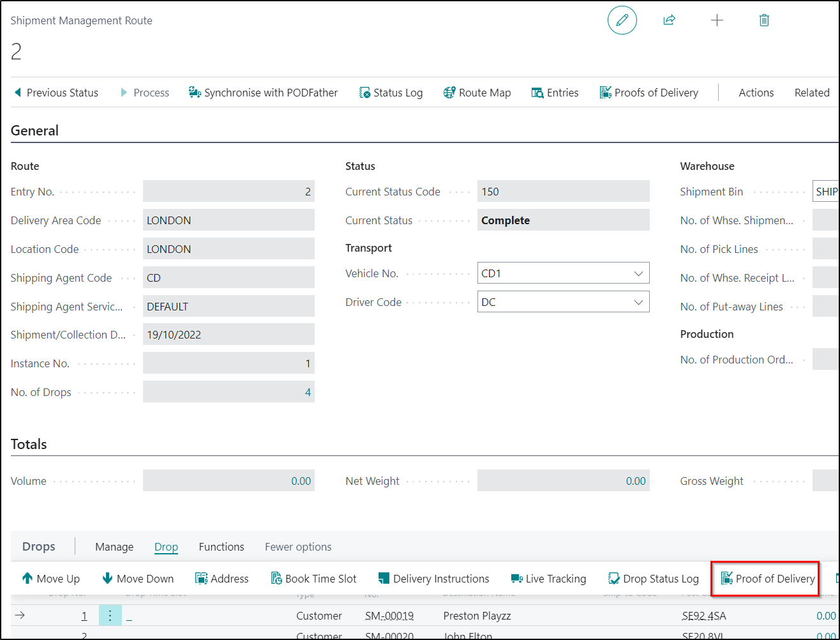Open the Route Map
This screenshot has width=840, height=640.
tap(477, 93)
